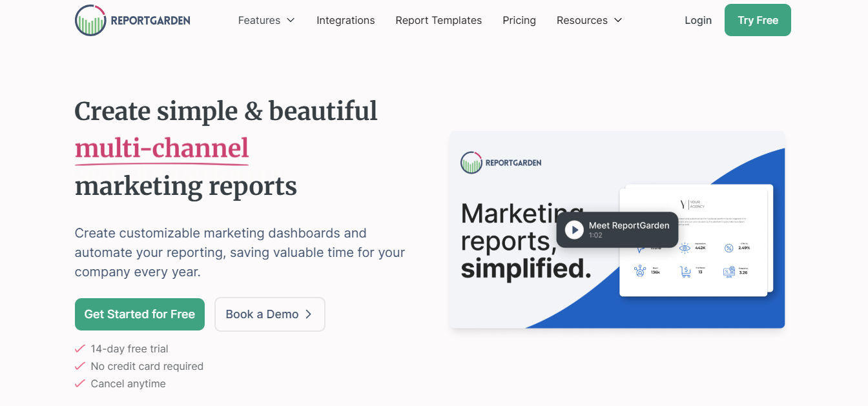Click the right arrow in Book a Demo

(x=309, y=314)
